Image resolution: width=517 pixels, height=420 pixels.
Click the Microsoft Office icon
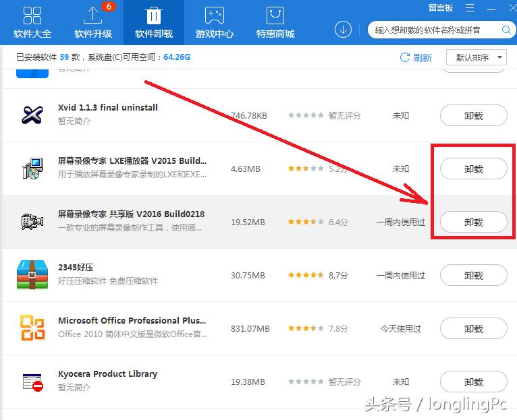[x=32, y=328]
